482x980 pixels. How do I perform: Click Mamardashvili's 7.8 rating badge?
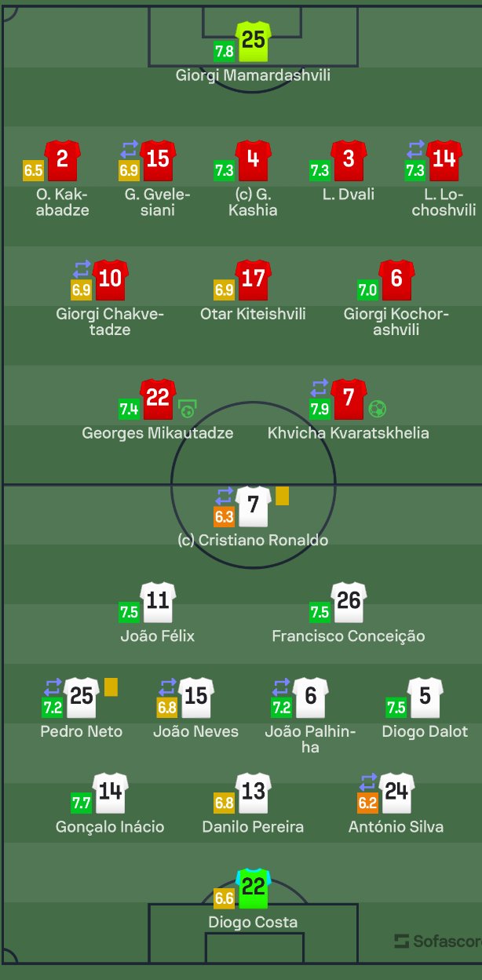coord(224,52)
